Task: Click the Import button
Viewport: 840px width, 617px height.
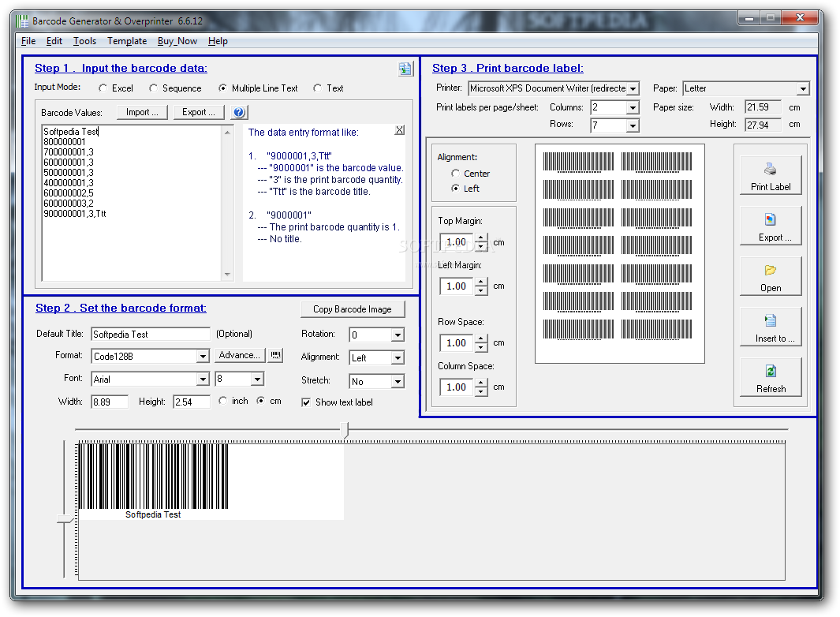Action: tap(142, 112)
